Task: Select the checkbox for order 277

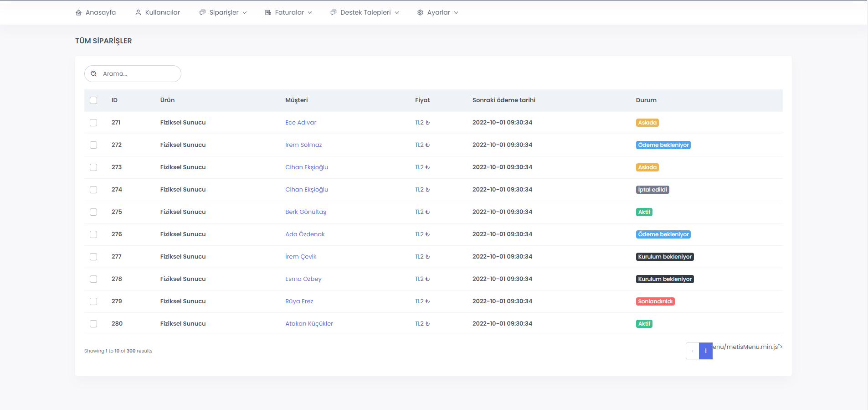Action: pos(93,257)
